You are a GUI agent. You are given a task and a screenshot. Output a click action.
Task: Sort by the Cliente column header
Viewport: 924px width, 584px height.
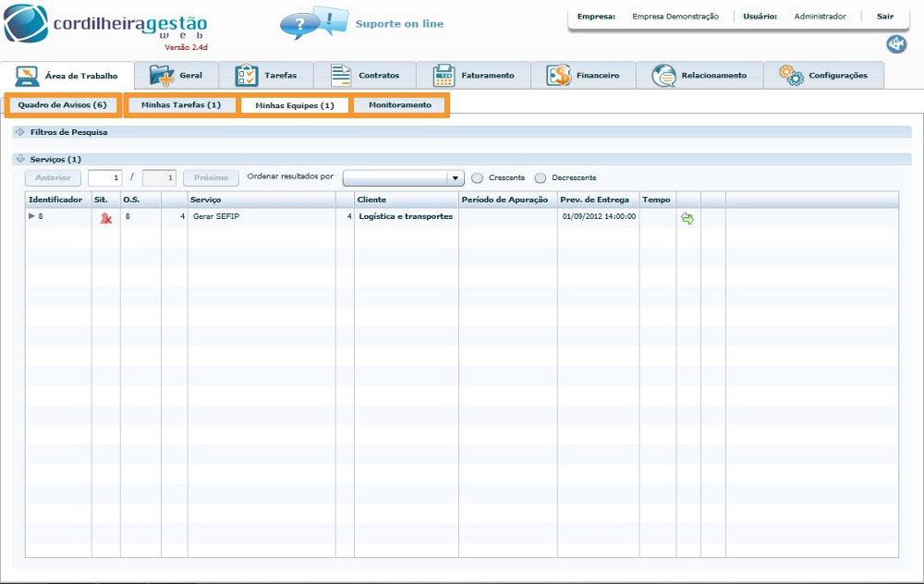pyautogui.click(x=406, y=200)
